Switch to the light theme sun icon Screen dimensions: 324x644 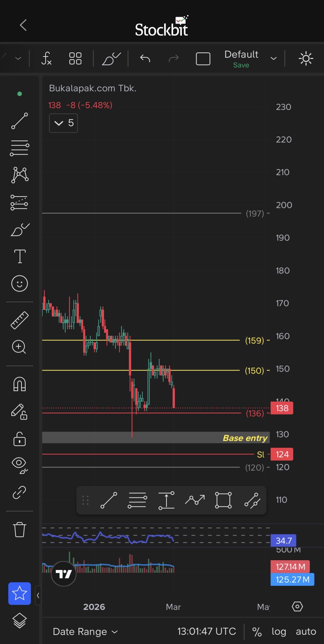tap(306, 59)
